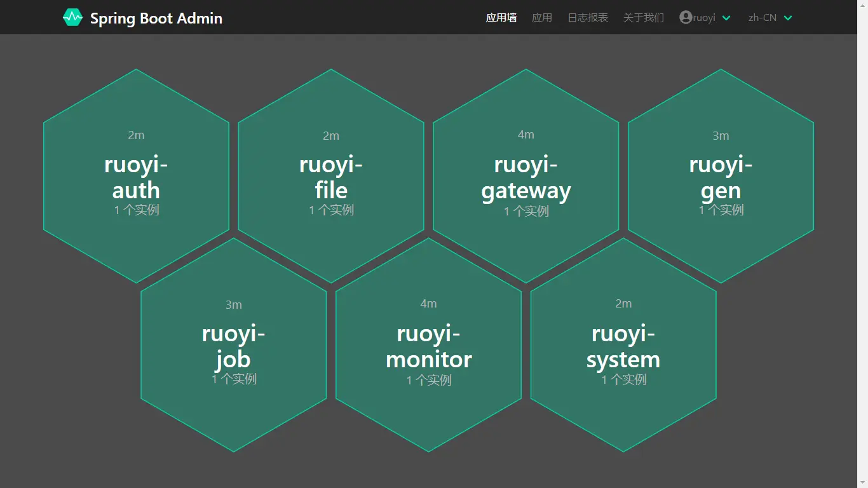Click the vertical page scrollbar
Viewport: 868px width, 488px height.
862,244
